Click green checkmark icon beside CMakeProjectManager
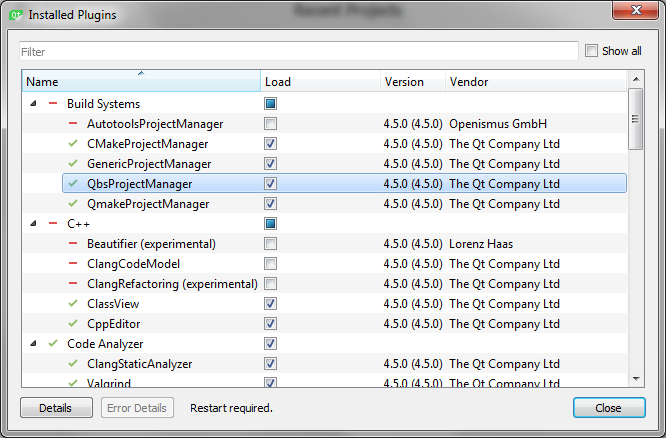The image size is (666, 438). point(72,144)
